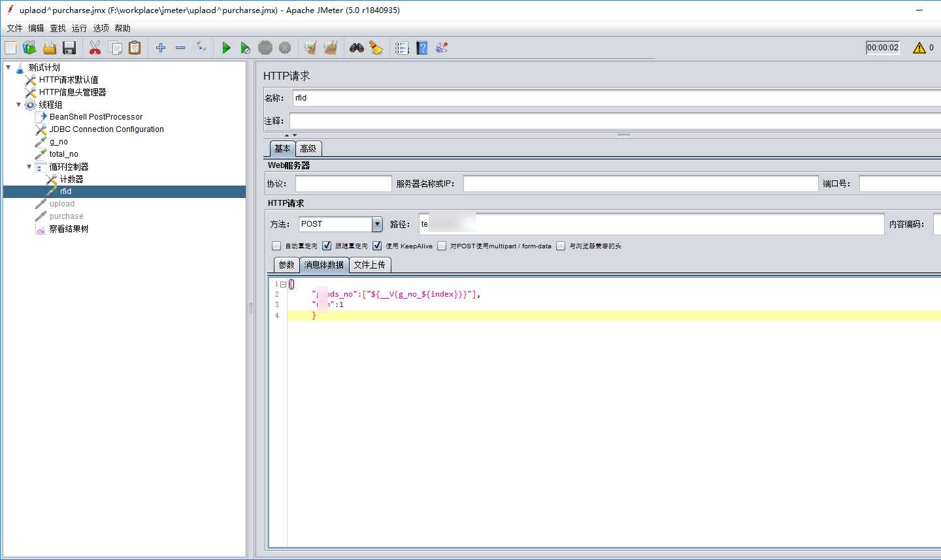Switch to the 基本 tab
Screen dimensions: 941x560
click(x=282, y=148)
